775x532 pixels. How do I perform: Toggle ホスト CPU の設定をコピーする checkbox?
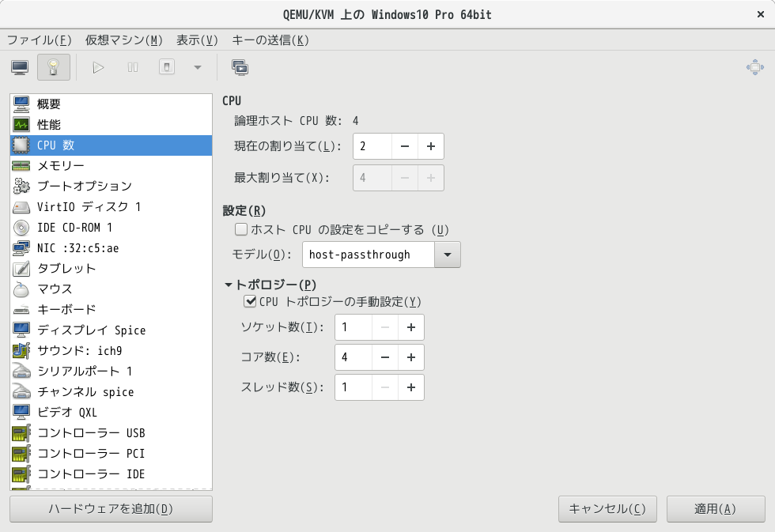pyautogui.click(x=241, y=229)
